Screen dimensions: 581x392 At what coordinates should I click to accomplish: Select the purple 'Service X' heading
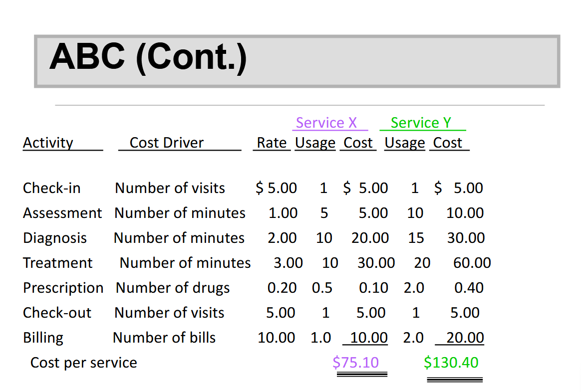tap(326, 123)
